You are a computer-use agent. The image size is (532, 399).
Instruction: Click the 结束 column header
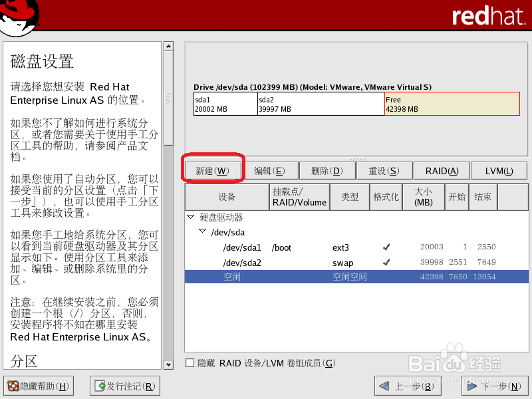pyautogui.click(x=483, y=197)
